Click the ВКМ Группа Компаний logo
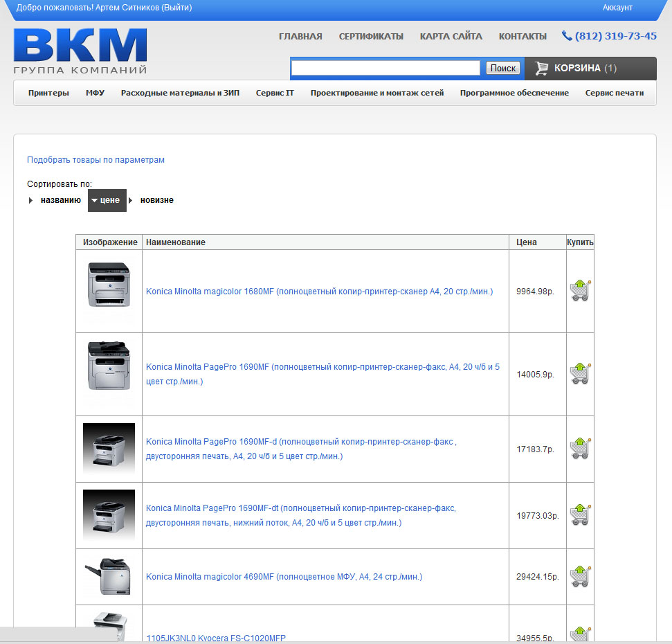672x644 pixels. (x=80, y=51)
